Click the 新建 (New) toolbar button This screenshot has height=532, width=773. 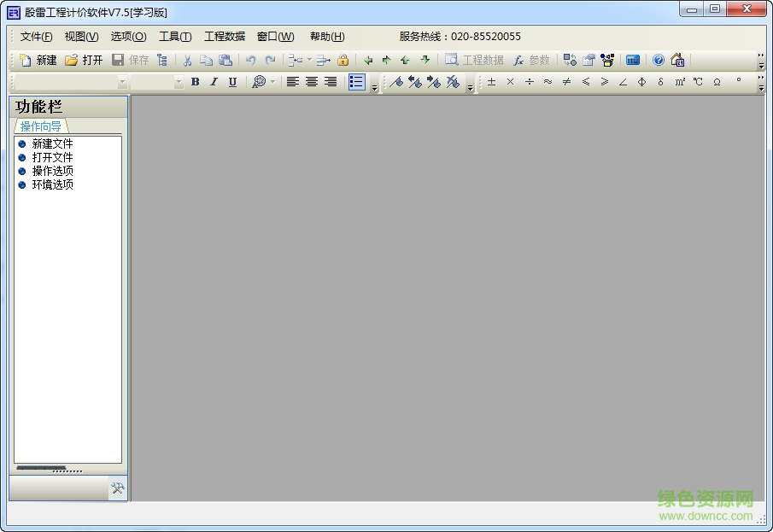(x=38, y=60)
